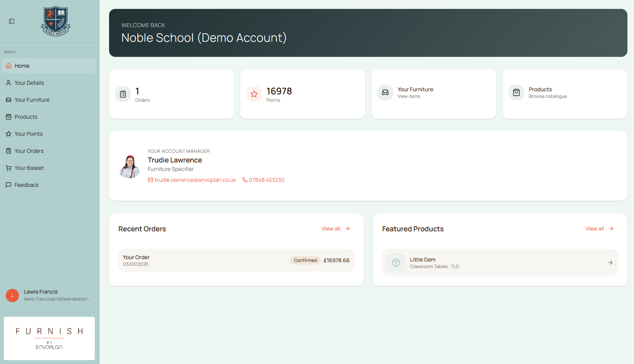Click the Noble School (Demo Account) heading
The image size is (634, 364).
point(204,38)
